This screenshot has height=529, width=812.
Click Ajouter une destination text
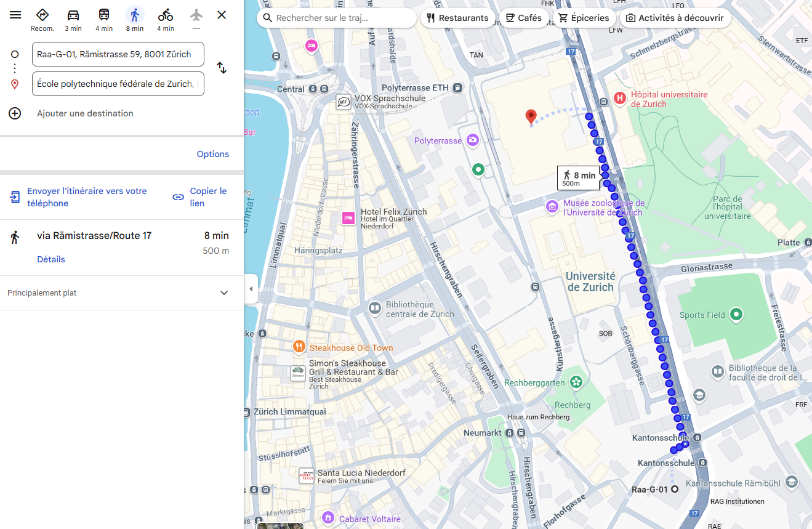(85, 113)
